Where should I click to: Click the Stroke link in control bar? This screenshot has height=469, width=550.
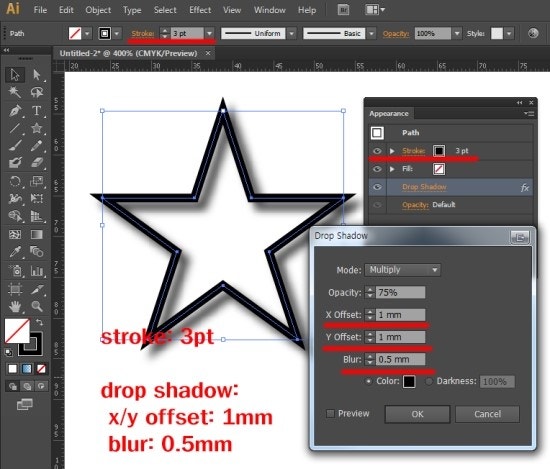click(142, 33)
